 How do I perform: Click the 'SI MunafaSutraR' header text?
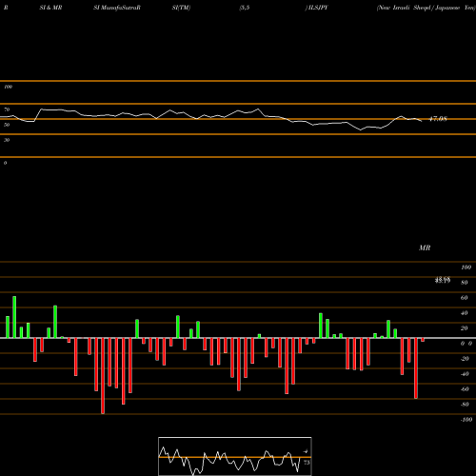pos(117,8)
